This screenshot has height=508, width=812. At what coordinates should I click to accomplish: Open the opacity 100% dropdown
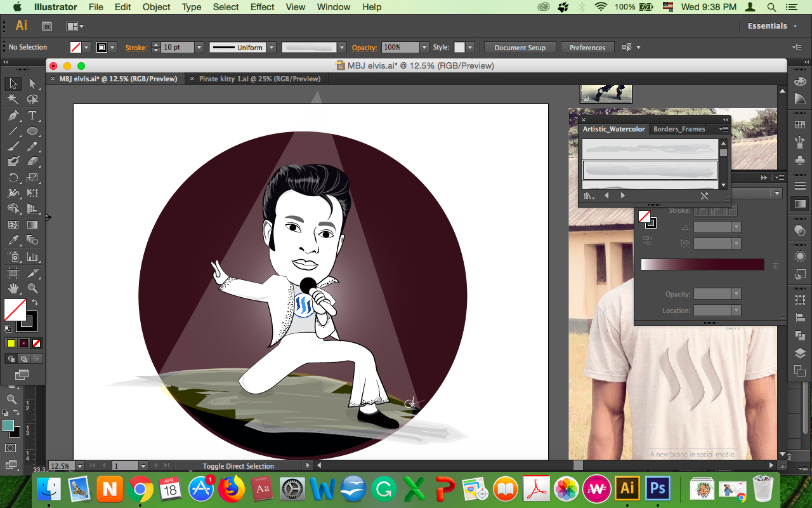(424, 48)
